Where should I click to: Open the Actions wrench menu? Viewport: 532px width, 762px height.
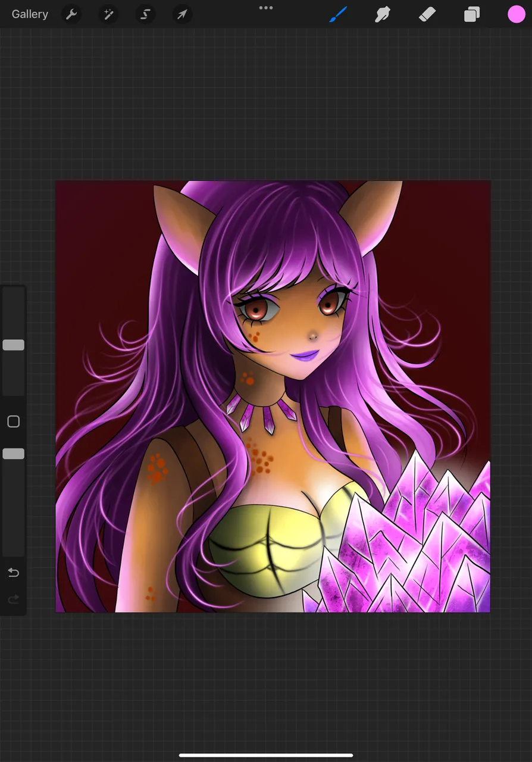click(71, 14)
